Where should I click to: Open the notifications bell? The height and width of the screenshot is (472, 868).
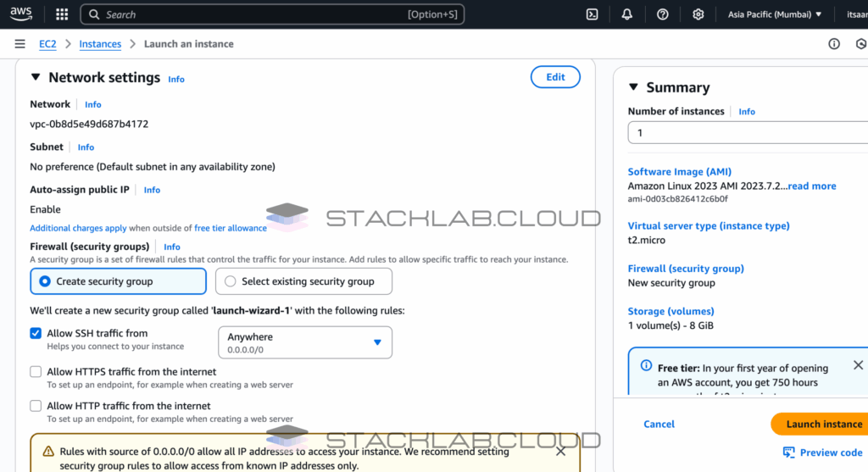[627, 14]
